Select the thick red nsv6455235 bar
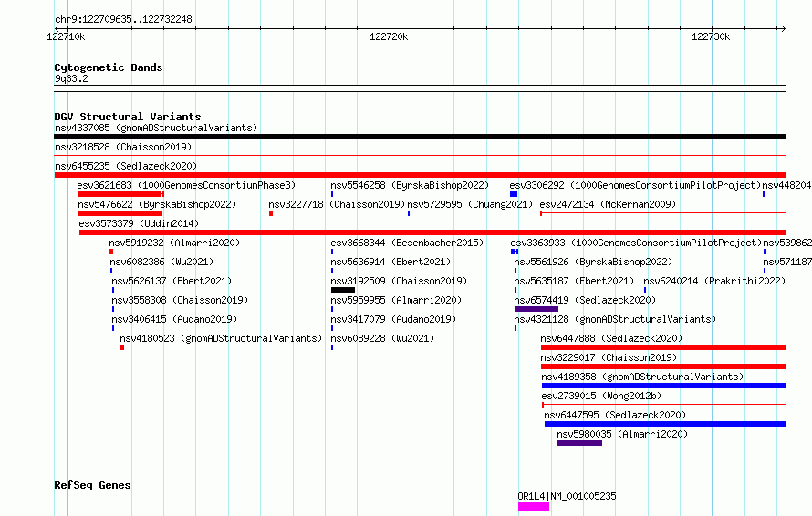Image resolution: width=812 pixels, height=516 pixels. coord(420,175)
